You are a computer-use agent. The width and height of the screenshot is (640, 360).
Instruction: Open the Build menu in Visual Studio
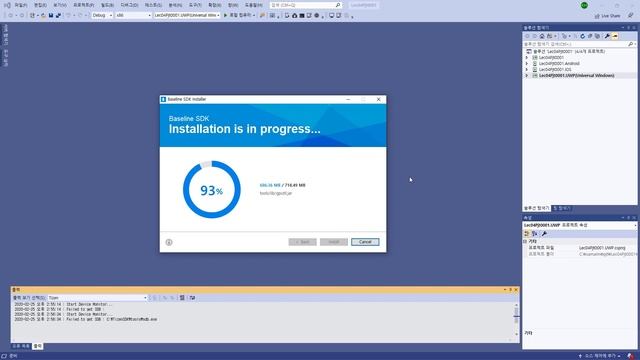click(x=107, y=5)
